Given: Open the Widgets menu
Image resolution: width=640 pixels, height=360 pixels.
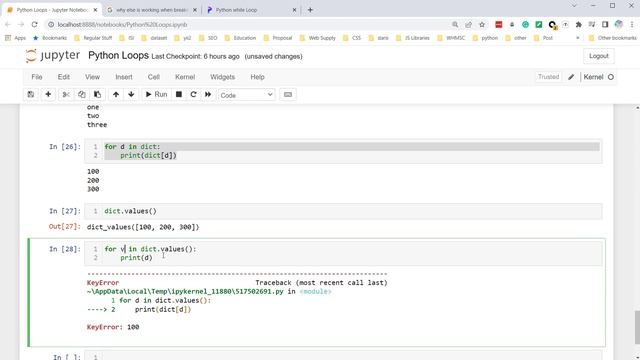Looking at the screenshot, I should click(222, 77).
